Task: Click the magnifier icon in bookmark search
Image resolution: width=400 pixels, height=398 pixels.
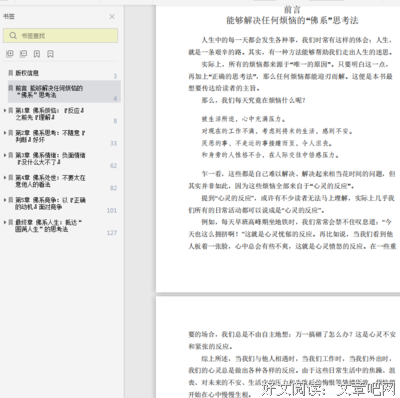Action: coord(13,35)
